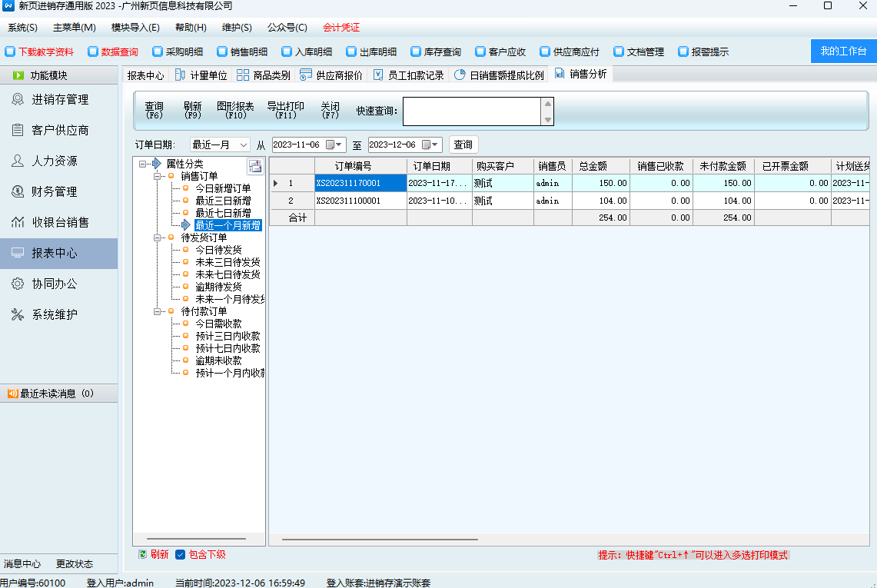Click 查询(F6) toolbar button

(154, 110)
